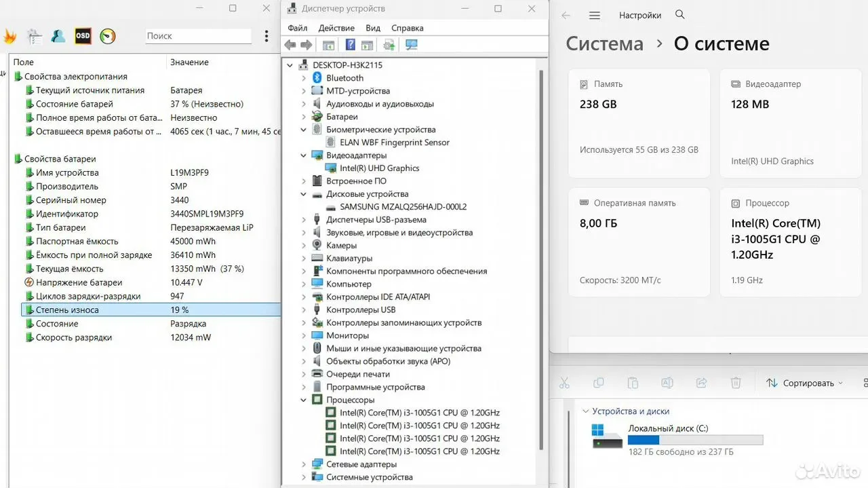Collapse the Процессоры category
868x488 pixels.
pyautogui.click(x=304, y=400)
